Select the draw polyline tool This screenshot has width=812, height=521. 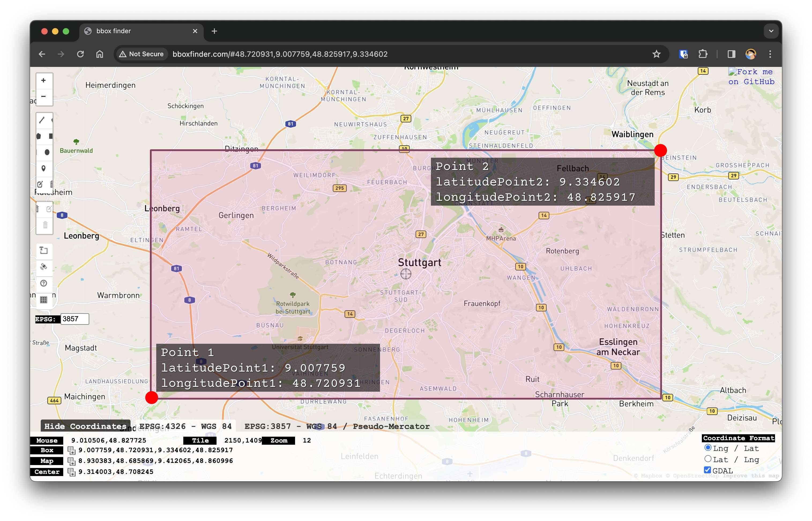pos(42,120)
